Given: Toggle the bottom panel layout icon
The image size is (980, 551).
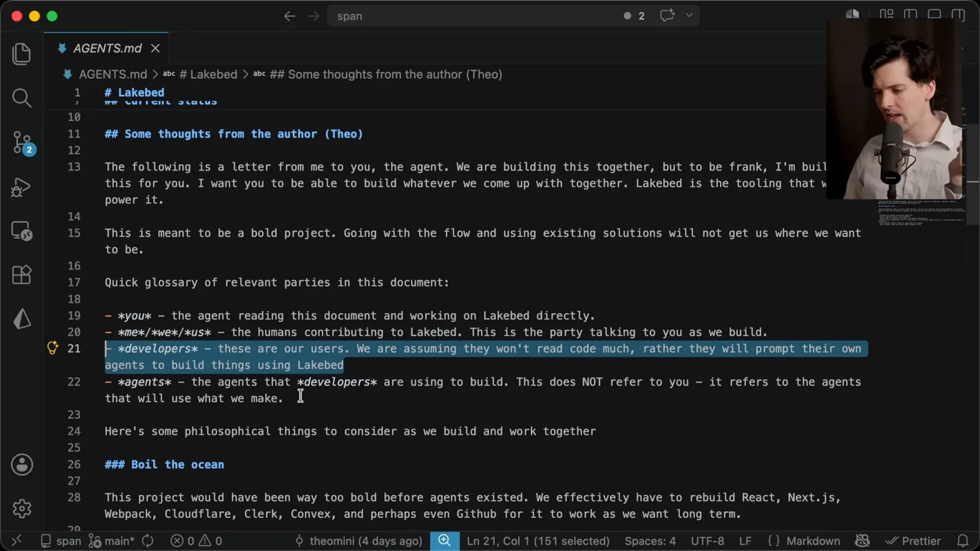Looking at the screenshot, I should tap(935, 14).
